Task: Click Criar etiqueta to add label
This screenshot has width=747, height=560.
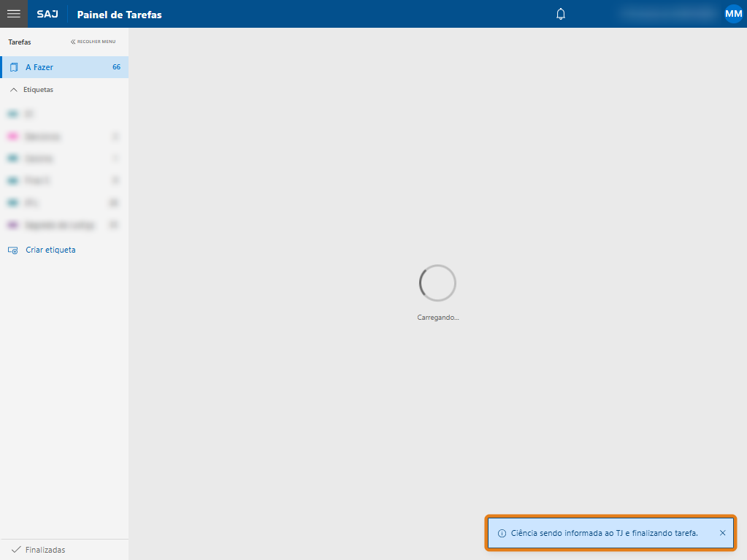Action: (50, 250)
